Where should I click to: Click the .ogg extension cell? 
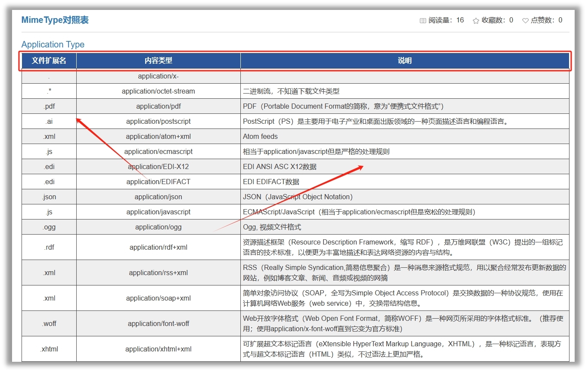(49, 227)
